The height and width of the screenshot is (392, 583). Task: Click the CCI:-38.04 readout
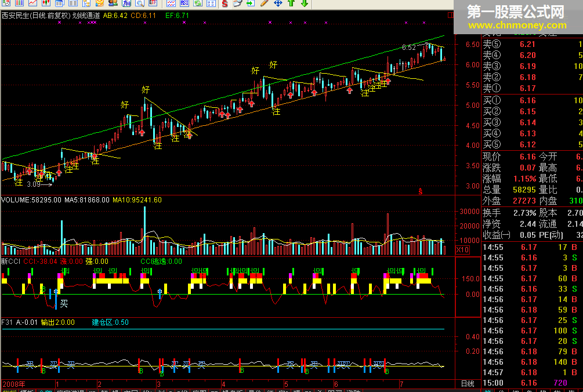click(x=41, y=261)
